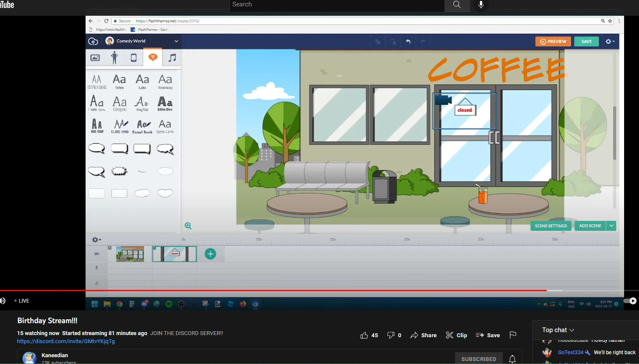Click the zoom magnifier below the font panel
639x364 pixels.
[x=188, y=226]
